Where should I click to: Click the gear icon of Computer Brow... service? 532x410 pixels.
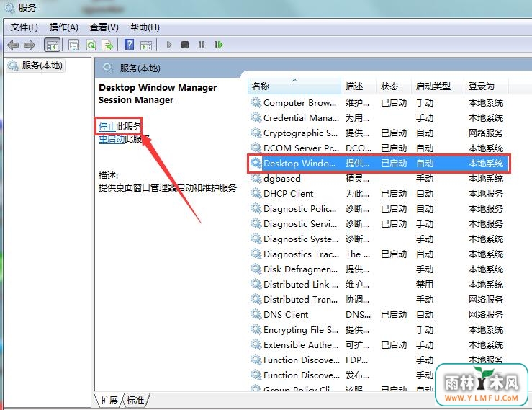pos(256,102)
